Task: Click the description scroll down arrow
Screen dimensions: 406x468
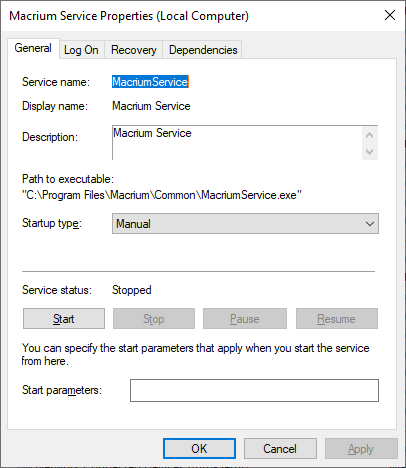Action: coord(369,152)
